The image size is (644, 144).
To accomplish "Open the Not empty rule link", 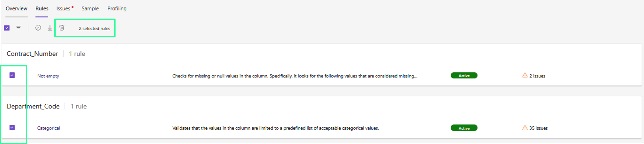I will 48,76.
